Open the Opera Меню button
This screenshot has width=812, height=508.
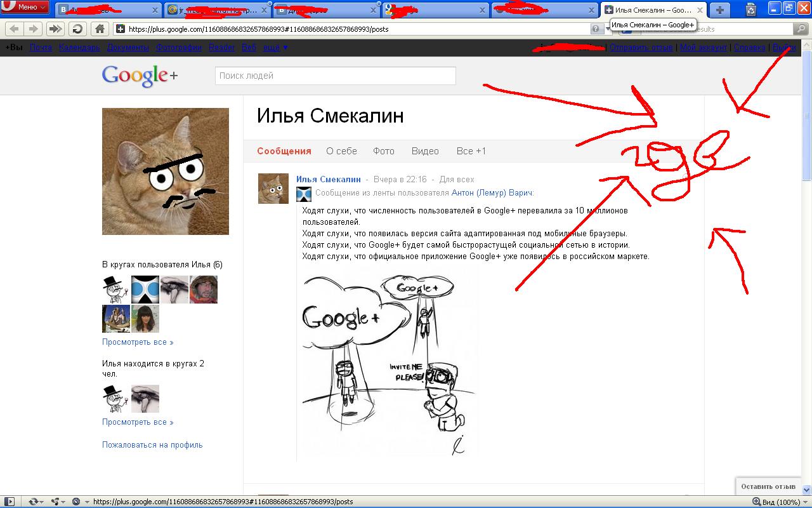25,7
